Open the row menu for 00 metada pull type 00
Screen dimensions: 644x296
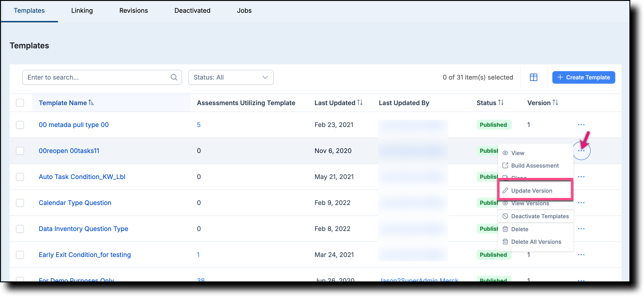tap(581, 125)
